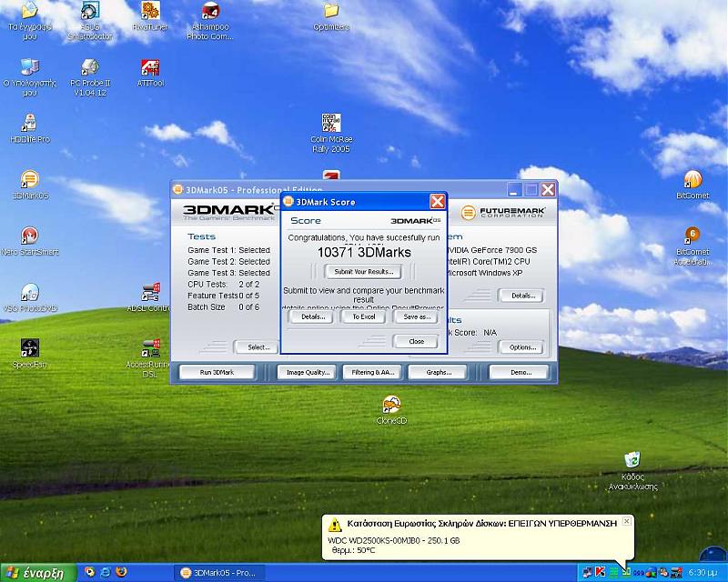
Task: Open the Greek Start menu button
Action: 38,573
